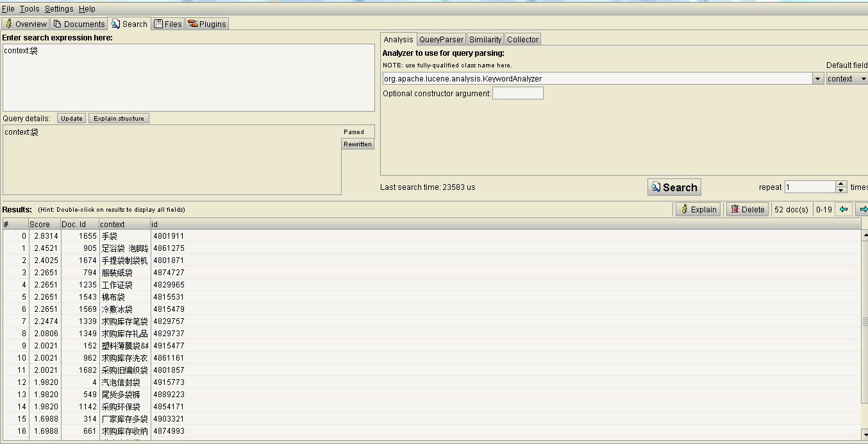Click the Explain structure button
This screenshot has width=868, height=444.
click(x=119, y=118)
